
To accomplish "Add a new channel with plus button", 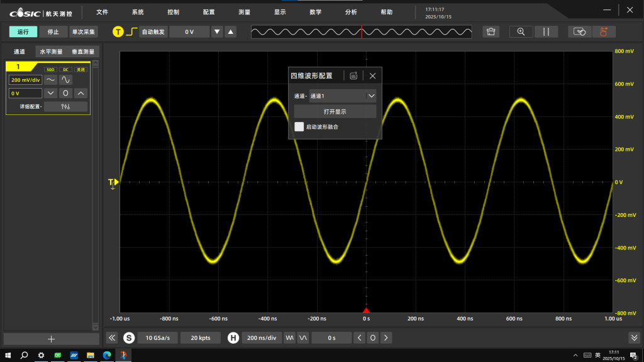I will [x=52, y=339].
